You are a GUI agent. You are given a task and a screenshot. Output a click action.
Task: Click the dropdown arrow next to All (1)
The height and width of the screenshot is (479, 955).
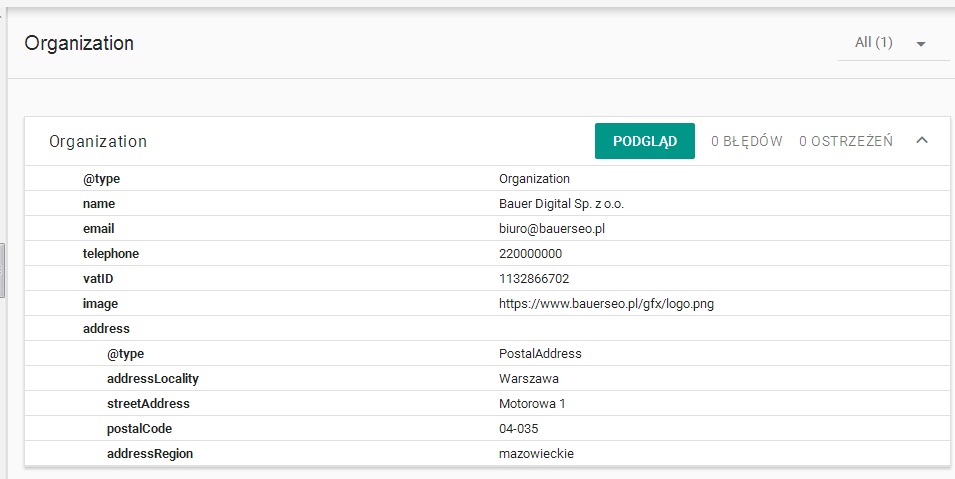pos(921,44)
